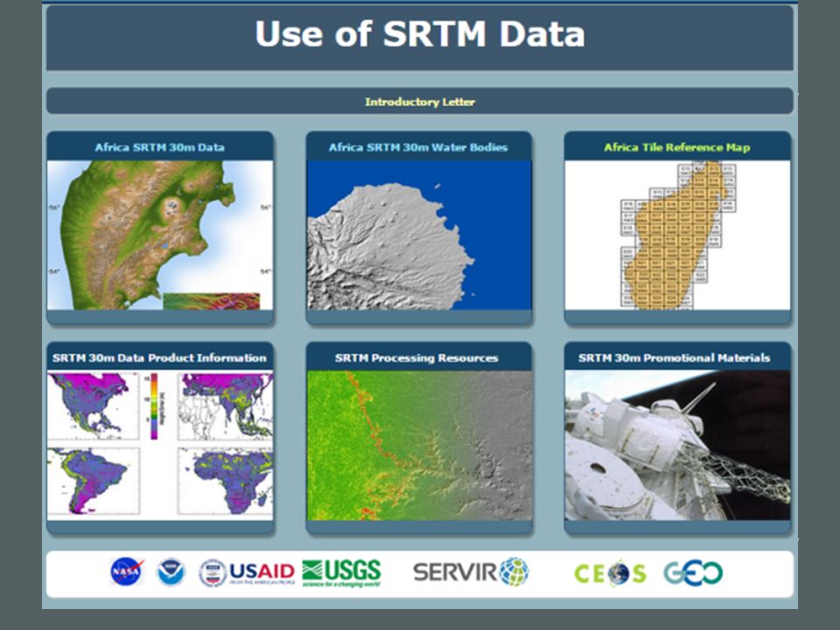Click the USAID logo
This screenshot has width=840, height=630.
247,572
